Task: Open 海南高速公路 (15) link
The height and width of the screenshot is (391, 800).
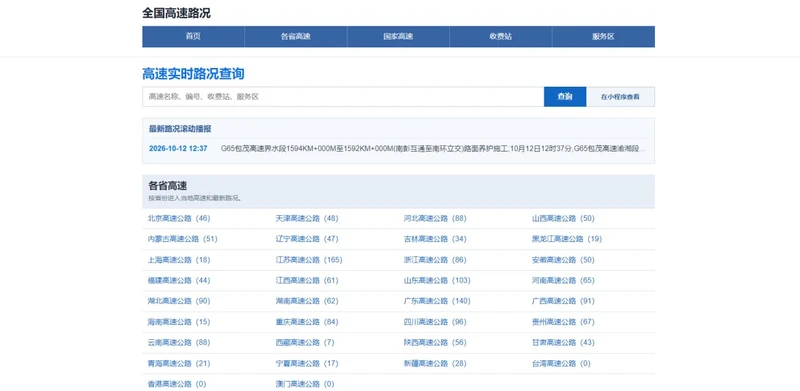Action: point(179,322)
